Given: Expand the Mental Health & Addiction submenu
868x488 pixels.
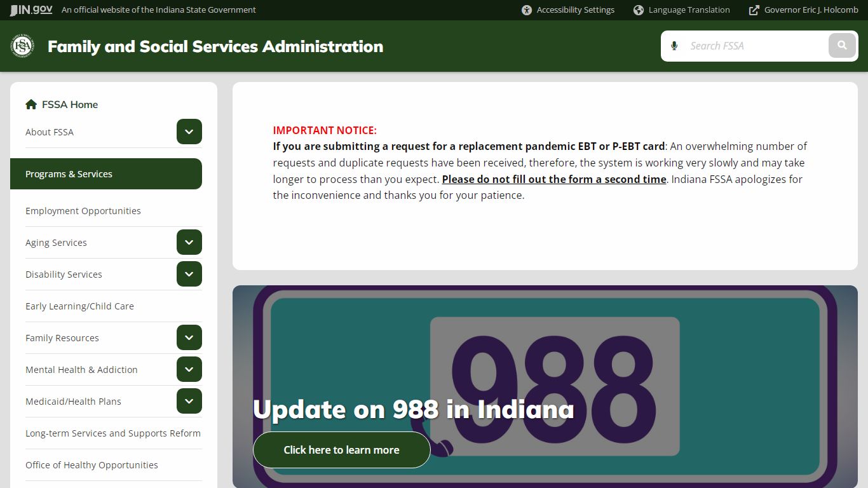Looking at the screenshot, I should [x=189, y=369].
